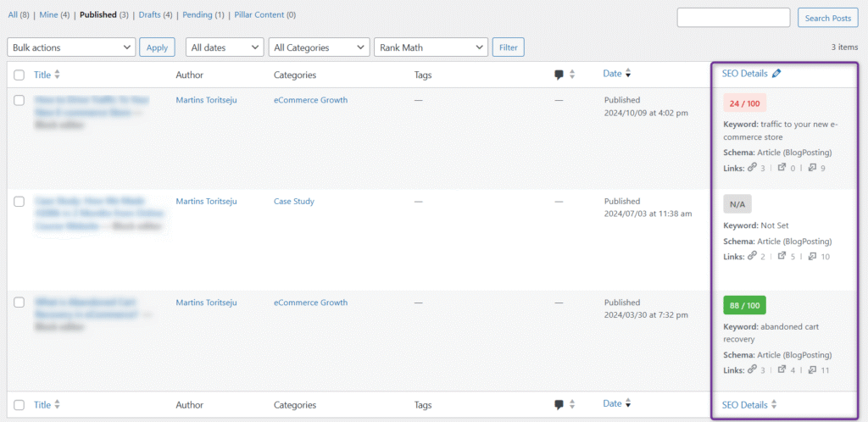The height and width of the screenshot is (422, 868).
Task: Switch to the Pending posts view
Action: (198, 15)
